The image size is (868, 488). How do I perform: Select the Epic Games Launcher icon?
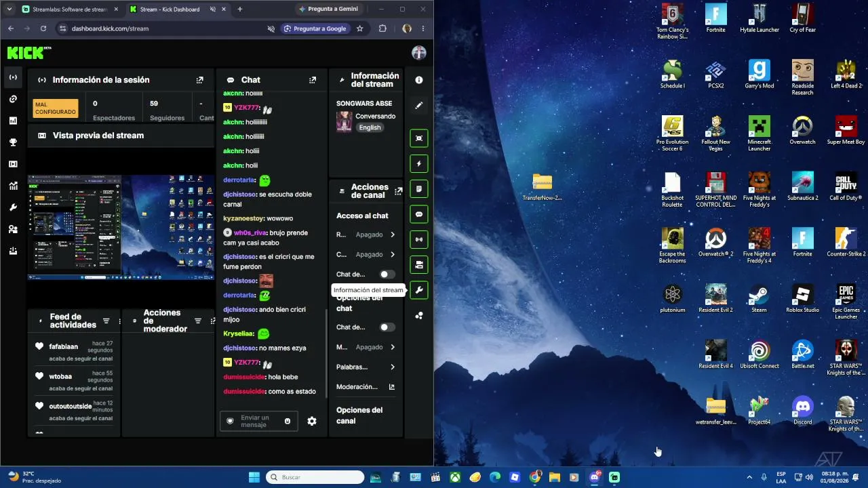pos(846,302)
